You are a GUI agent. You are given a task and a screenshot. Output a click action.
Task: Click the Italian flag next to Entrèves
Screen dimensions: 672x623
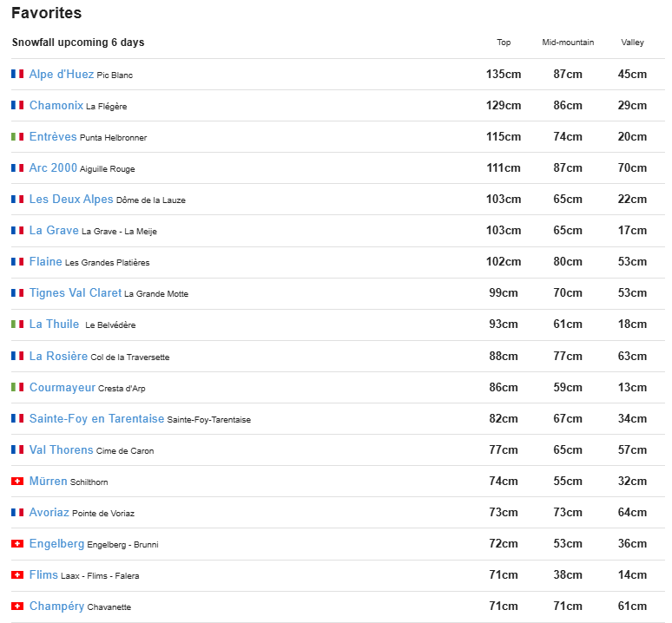[x=17, y=137]
